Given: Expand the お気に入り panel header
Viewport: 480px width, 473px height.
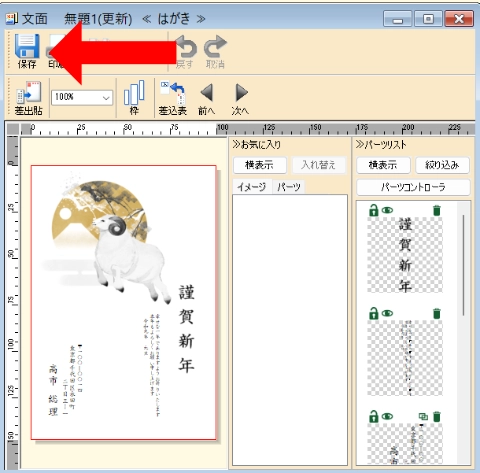Looking at the screenshot, I should pos(257,145).
